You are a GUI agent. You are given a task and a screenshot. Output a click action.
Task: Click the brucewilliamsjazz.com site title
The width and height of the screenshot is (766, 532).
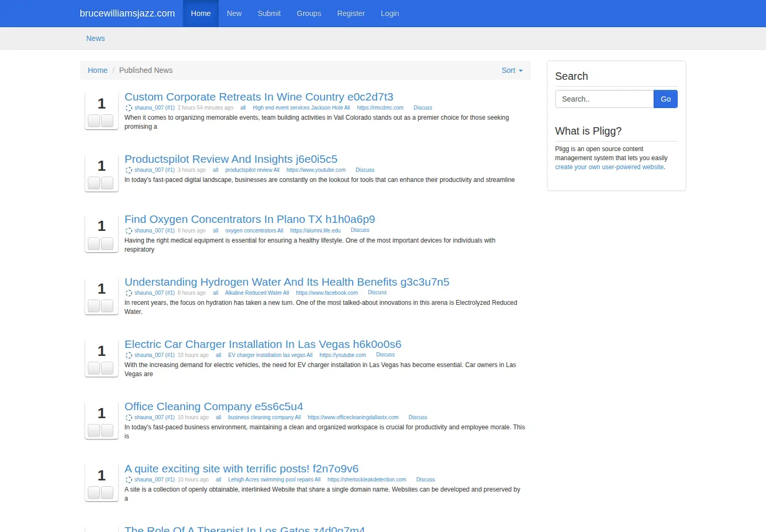pyautogui.click(x=127, y=13)
